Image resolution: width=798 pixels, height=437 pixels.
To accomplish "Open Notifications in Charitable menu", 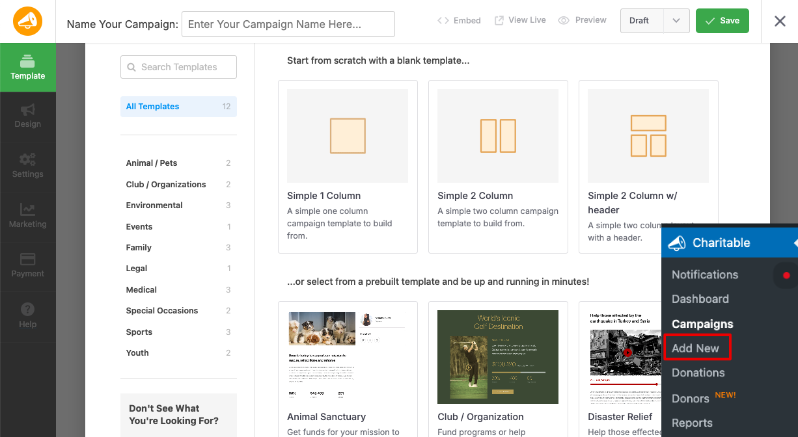I will (705, 275).
